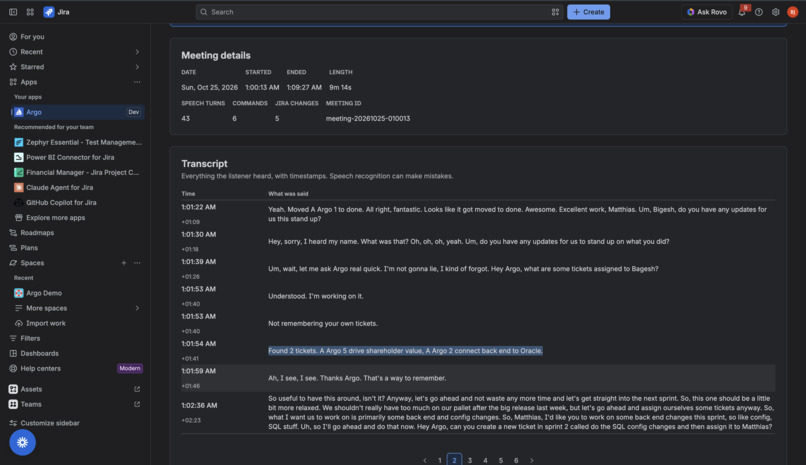Click the Modern badge on Help centers
This screenshot has height=465, width=806.
(130, 368)
